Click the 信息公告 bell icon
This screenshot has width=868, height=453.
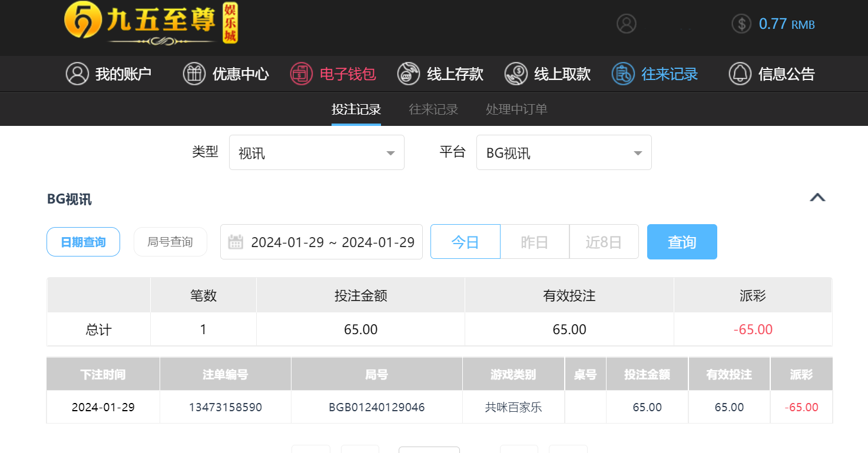(740, 74)
